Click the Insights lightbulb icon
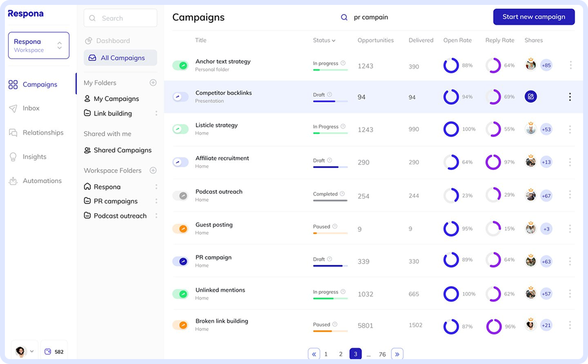 (x=13, y=157)
